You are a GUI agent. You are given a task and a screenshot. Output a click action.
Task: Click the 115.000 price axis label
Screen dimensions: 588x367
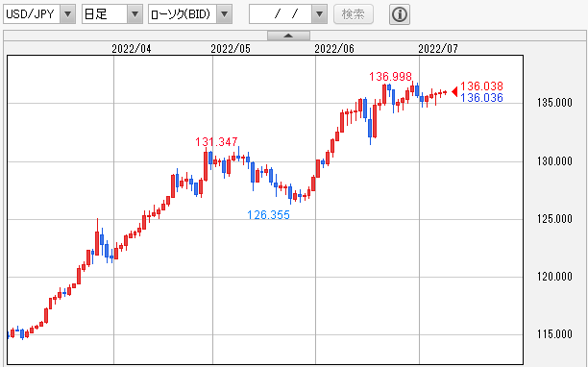tap(554, 333)
